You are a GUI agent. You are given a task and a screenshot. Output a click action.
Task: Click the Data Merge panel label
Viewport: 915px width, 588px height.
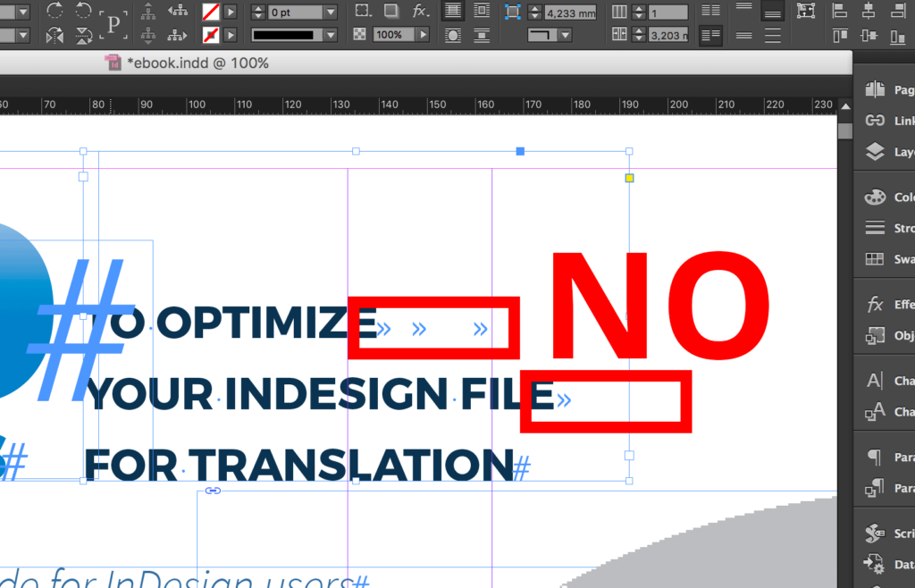901,564
